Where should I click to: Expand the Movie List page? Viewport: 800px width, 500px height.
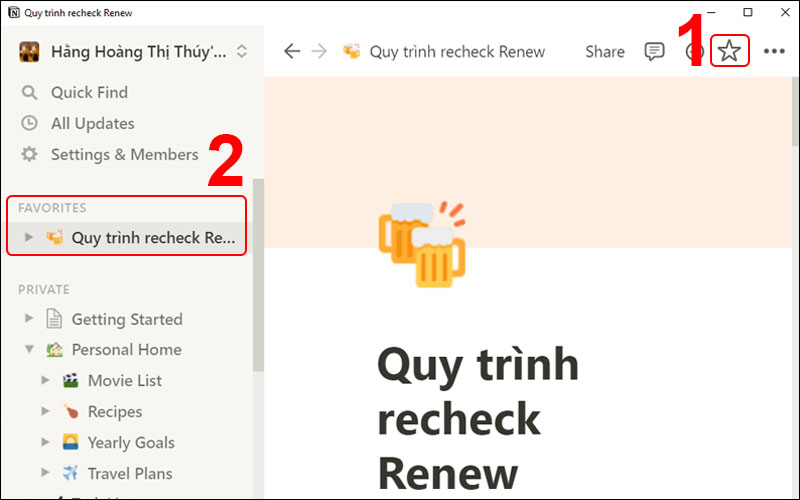tap(45, 380)
